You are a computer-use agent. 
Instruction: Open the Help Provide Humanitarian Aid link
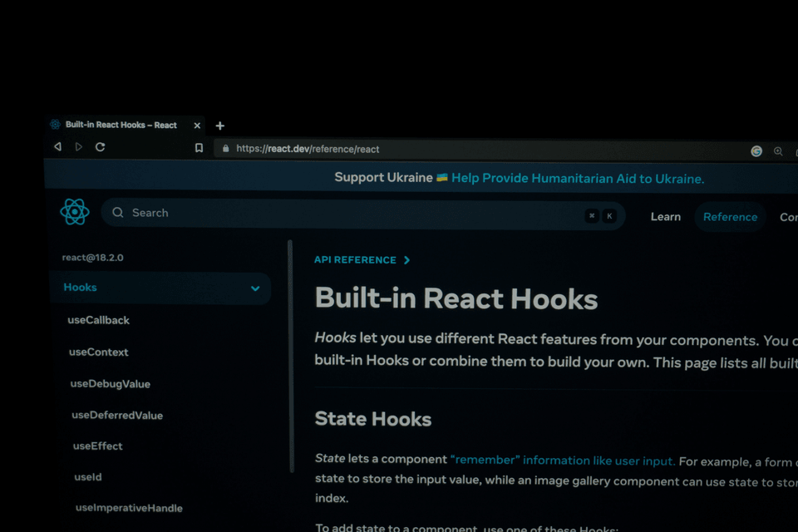[x=578, y=179]
